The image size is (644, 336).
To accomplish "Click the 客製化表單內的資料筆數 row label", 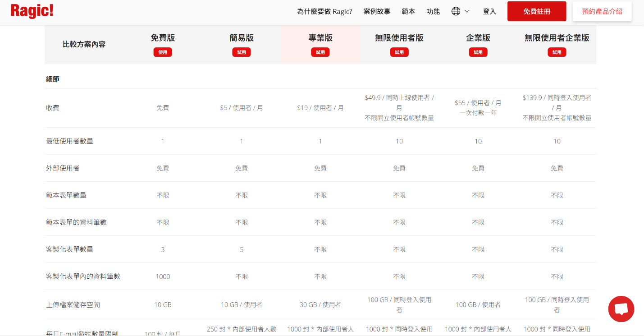I will click(x=83, y=276).
